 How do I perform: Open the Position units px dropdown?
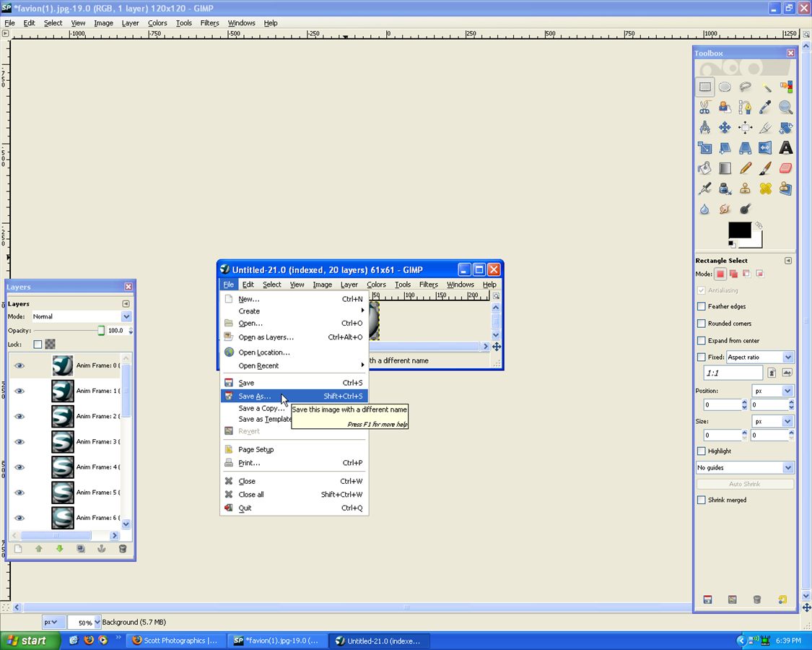(772, 391)
